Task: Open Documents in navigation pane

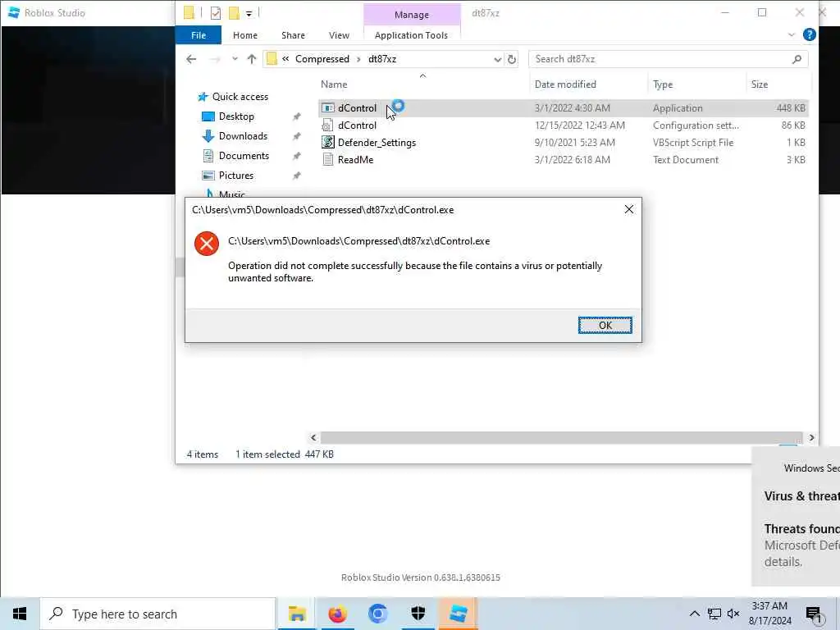Action: (x=244, y=156)
